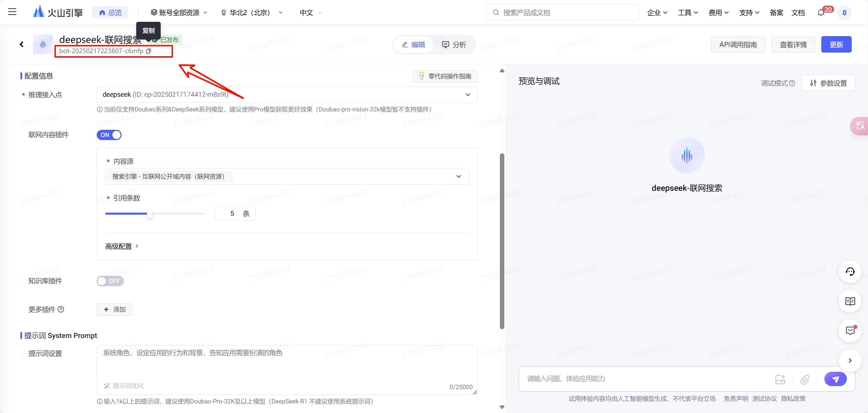Viewport: 868px width, 413px height.
Task: Click the upload image icon in chat input
Action: [x=780, y=379]
